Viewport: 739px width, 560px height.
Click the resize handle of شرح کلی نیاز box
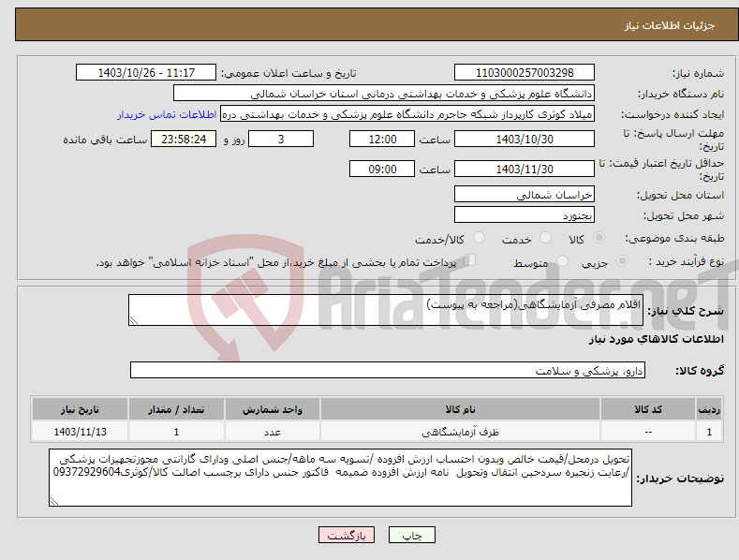tap(134, 320)
